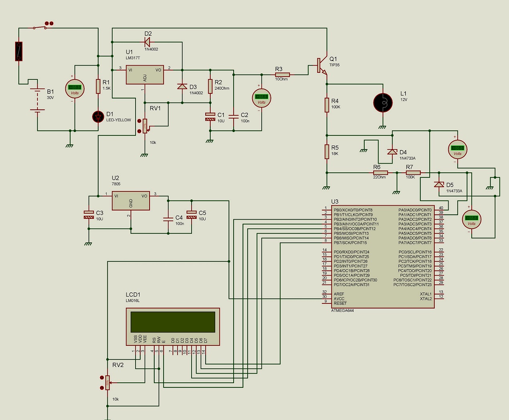Select the fuse symbol above battery B1
Image resolution: width=509 pixels, height=420 pixels.
coord(19,51)
